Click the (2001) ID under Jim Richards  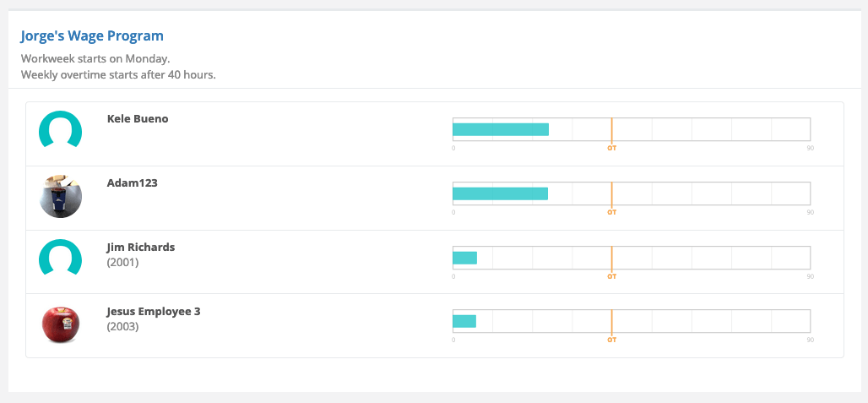click(122, 263)
